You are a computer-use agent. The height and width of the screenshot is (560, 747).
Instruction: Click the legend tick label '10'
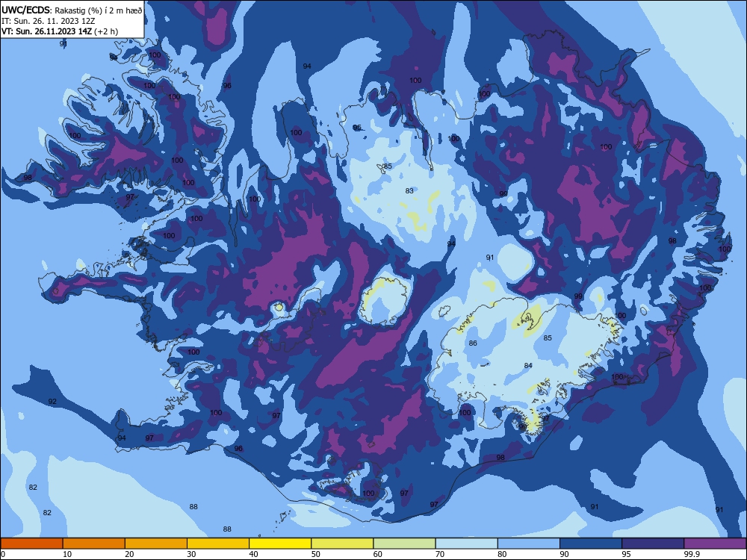tap(67, 554)
